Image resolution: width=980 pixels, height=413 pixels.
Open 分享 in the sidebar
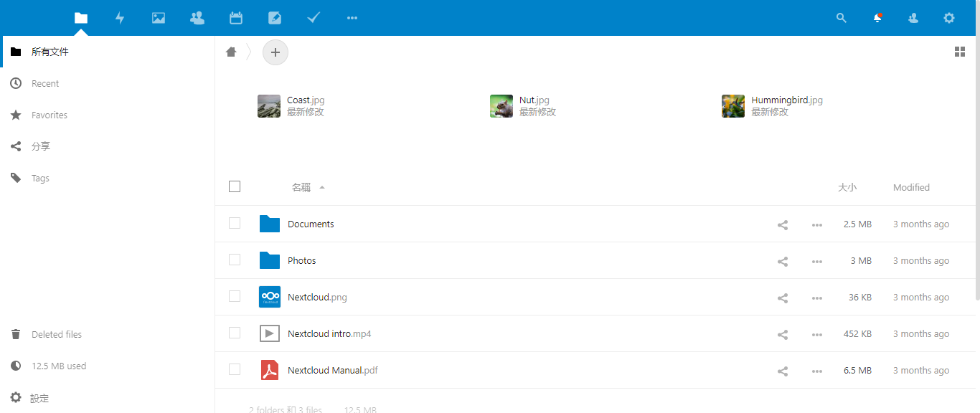108,146
